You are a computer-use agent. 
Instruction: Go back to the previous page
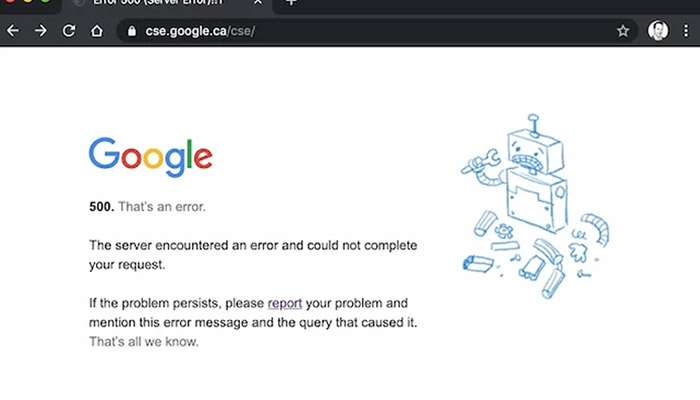(13, 31)
